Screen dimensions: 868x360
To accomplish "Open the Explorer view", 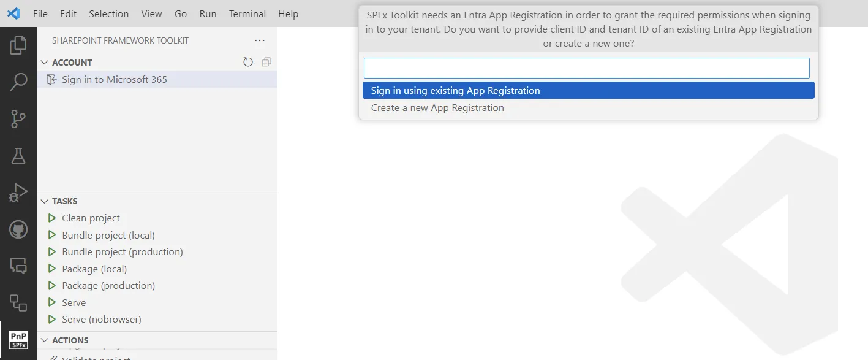I will 18,44.
